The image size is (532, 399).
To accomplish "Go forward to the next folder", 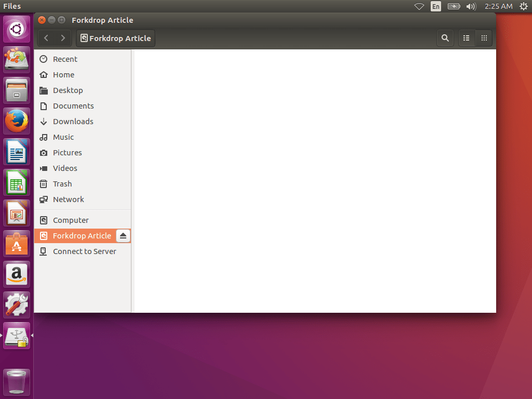I will pos(63,38).
